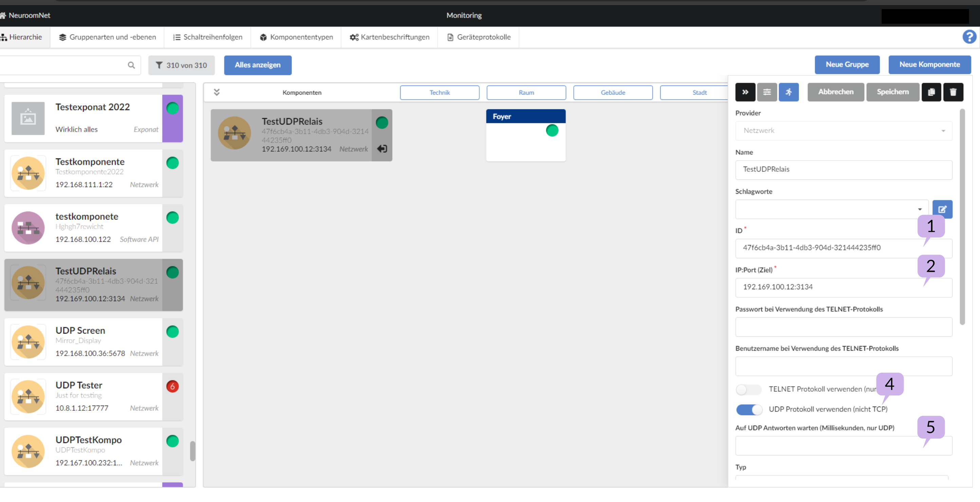Click Abbrechen button
980x502 pixels.
coord(835,92)
